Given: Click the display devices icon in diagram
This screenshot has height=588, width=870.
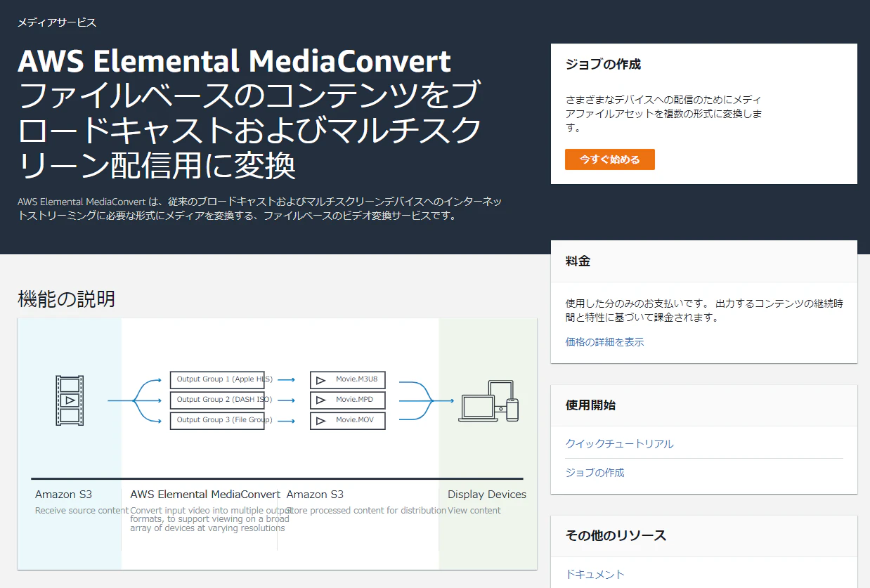Looking at the screenshot, I should tap(488, 401).
